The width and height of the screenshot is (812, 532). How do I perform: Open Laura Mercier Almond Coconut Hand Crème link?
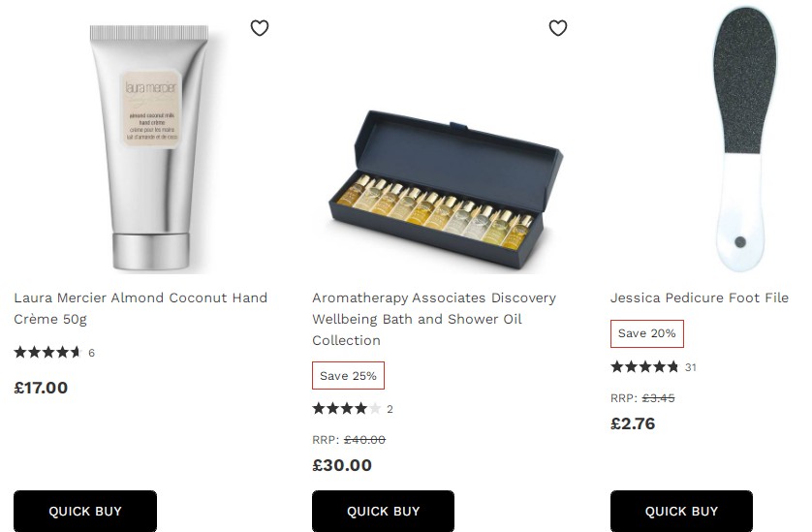[x=141, y=308]
